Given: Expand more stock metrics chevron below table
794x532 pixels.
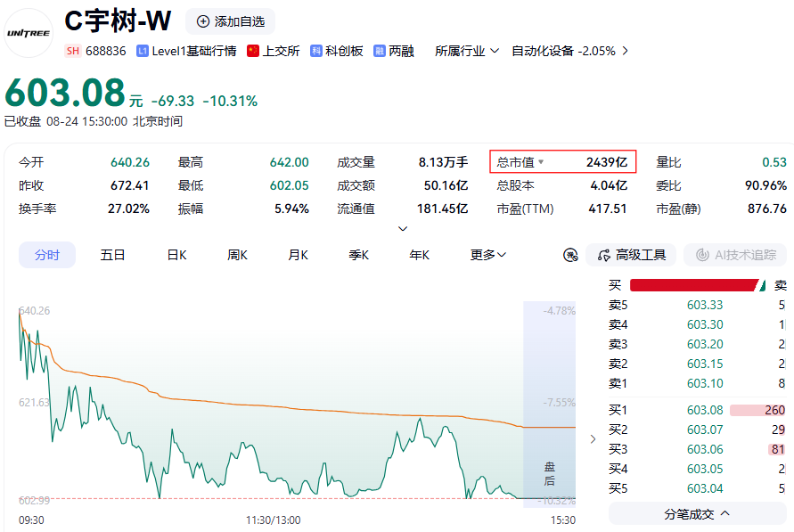Looking at the screenshot, I should pyautogui.click(x=403, y=228).
